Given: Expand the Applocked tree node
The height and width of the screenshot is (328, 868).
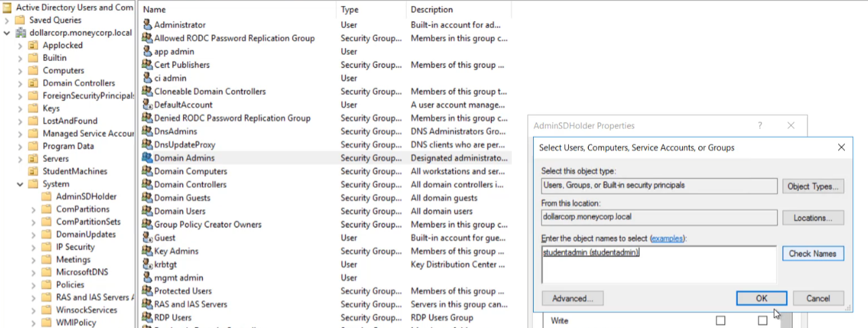Looking at the screenshot, I should (x=20, y=45).
